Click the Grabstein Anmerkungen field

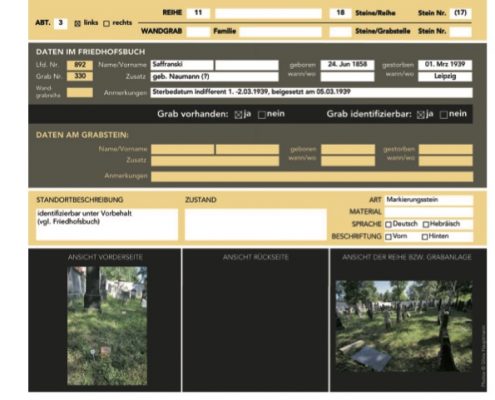[x=312, y=177]
